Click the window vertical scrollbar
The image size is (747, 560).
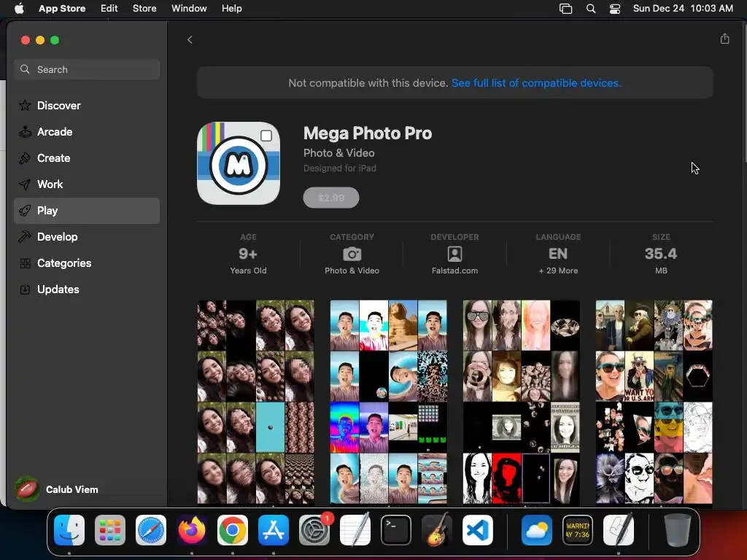[x=744, y=93]
